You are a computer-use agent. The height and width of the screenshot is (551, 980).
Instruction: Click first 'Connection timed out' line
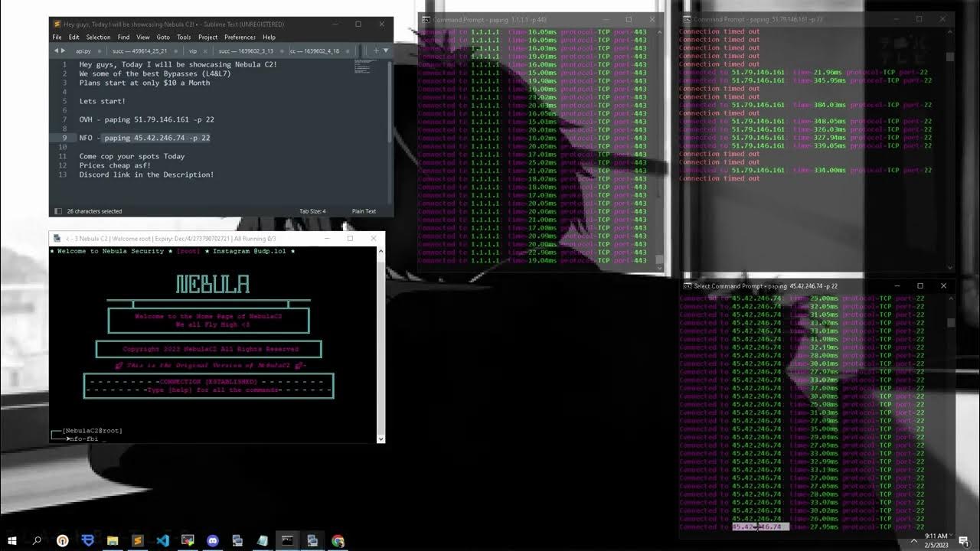coord(719,31)
